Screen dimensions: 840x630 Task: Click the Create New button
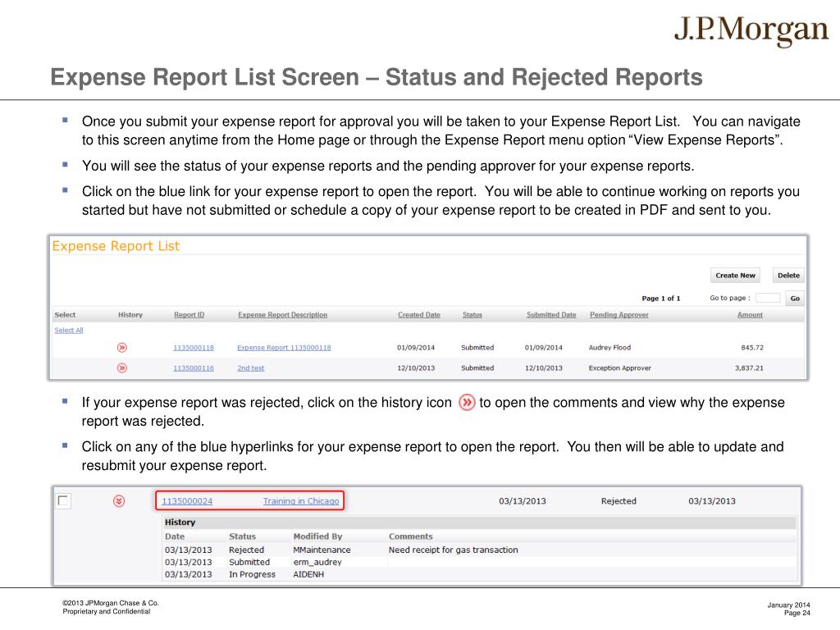coord(734,276)
